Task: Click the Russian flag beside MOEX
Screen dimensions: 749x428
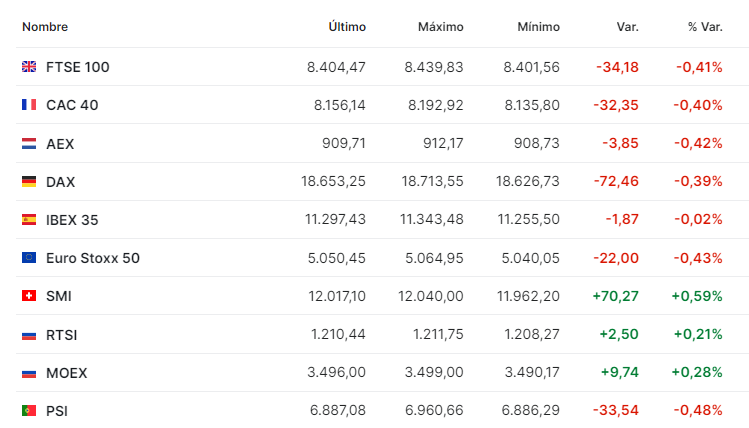Action: tap(29, 373)
